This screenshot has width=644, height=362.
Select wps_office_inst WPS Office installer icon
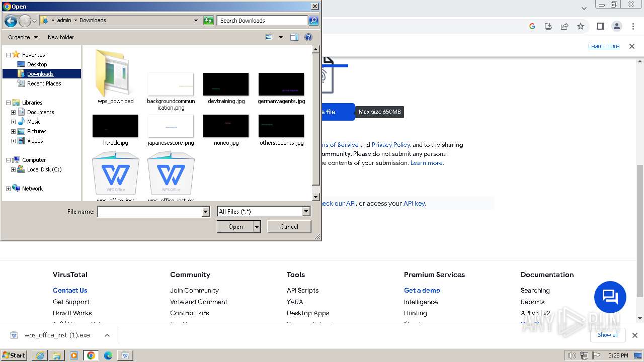point(116,176)
